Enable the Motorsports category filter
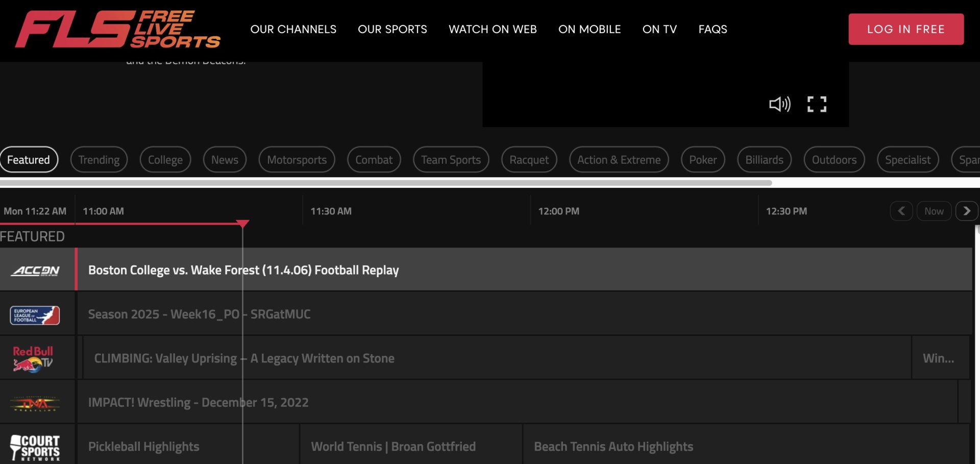The height and width of the screenshot is (464, 980). 297,159
